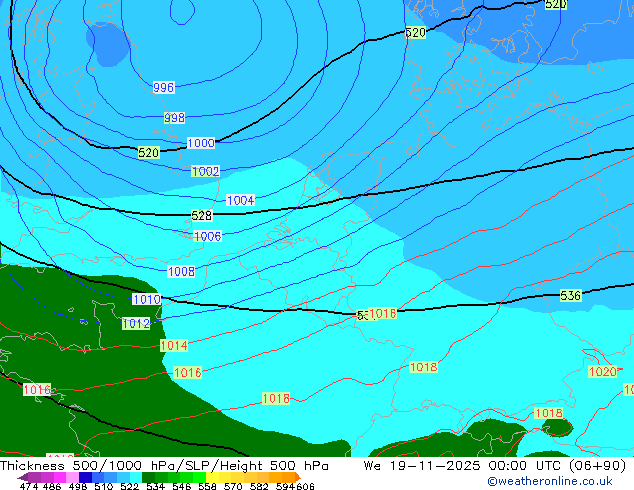634x490 pixels.
Task: Click the 558 legend value
Action: click(x=207, y=486)
